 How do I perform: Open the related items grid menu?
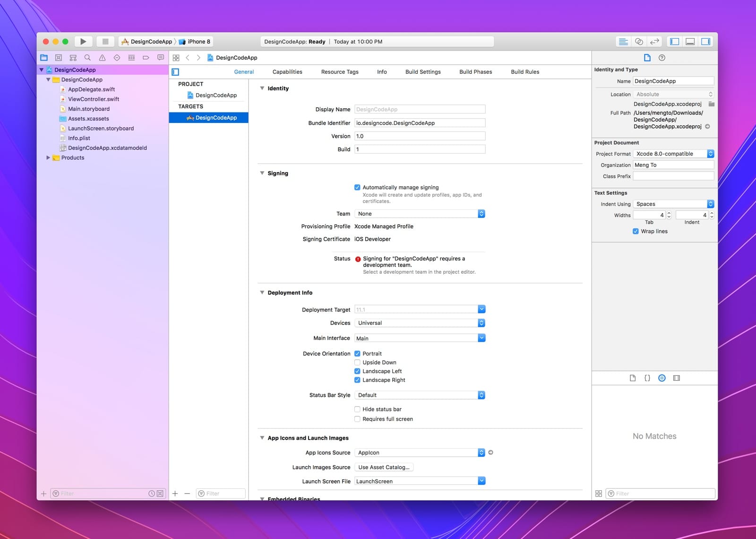(176, 58)
